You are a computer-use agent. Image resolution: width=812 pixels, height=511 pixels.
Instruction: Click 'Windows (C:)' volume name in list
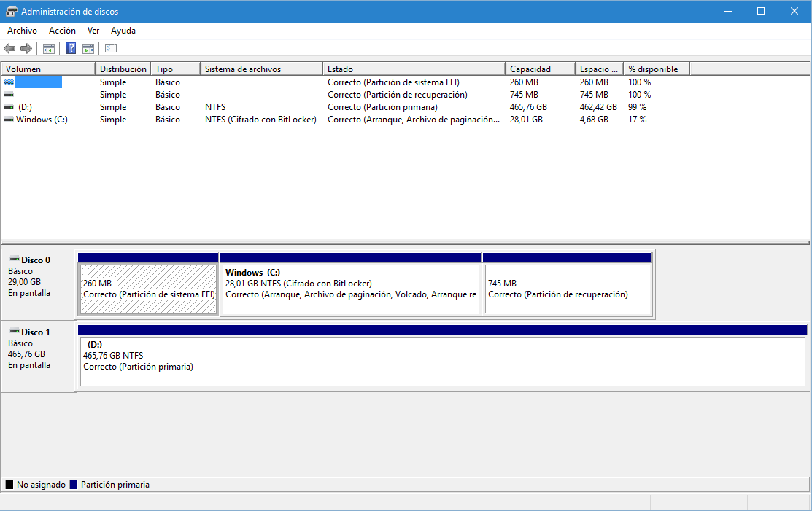click(42, 120)
